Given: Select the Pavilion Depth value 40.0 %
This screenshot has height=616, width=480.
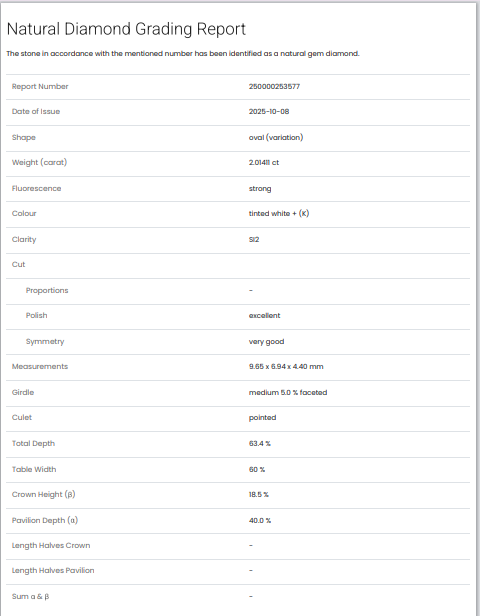Looking at the screenshot, I should [x=260, y=521].
